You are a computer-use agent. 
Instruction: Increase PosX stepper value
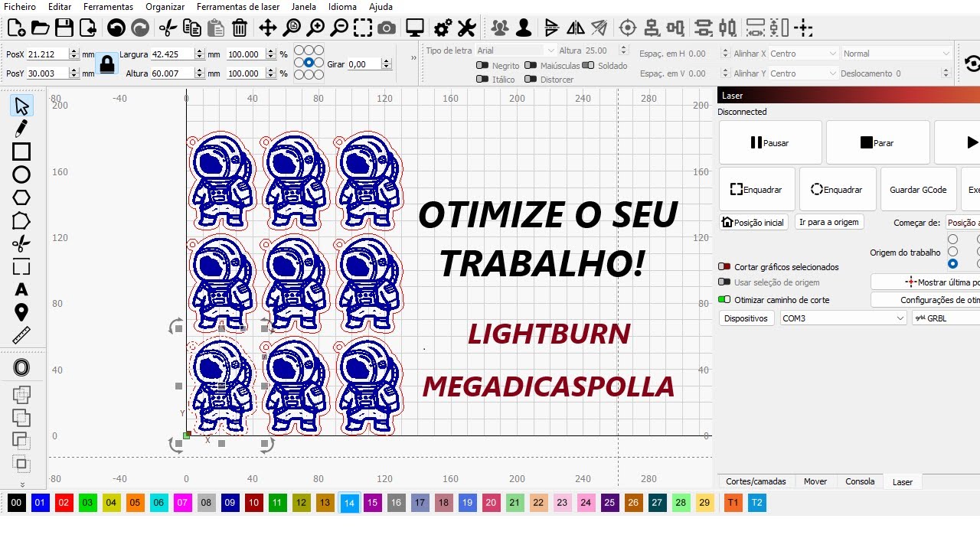click(x=73, y=51)
